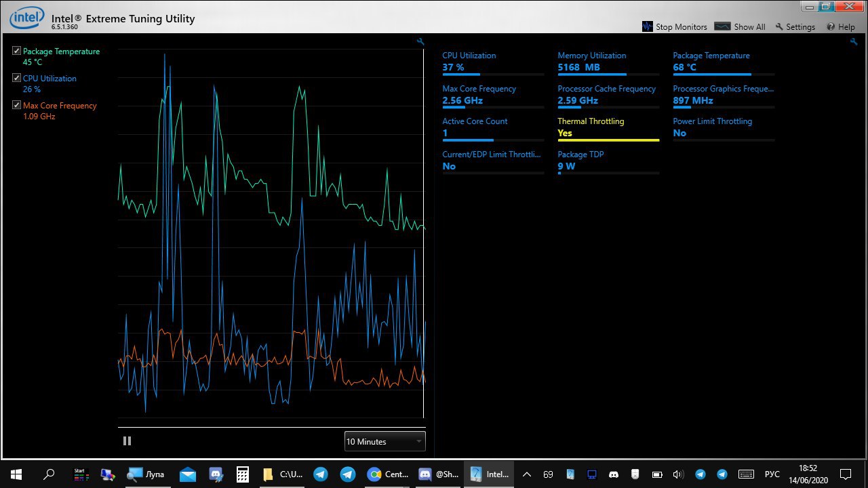Switch to the Discord @Sh... window
868x488 pixels.
click(x=439, y=474)
